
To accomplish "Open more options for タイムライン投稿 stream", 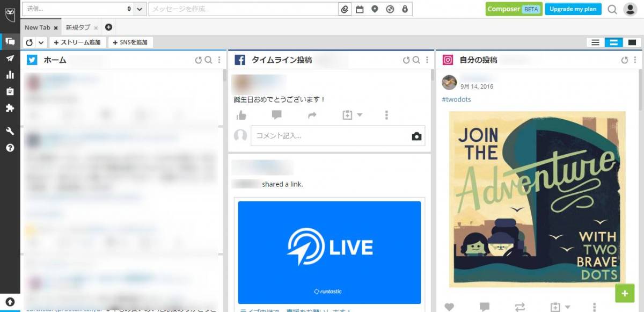I will (427, 60).
